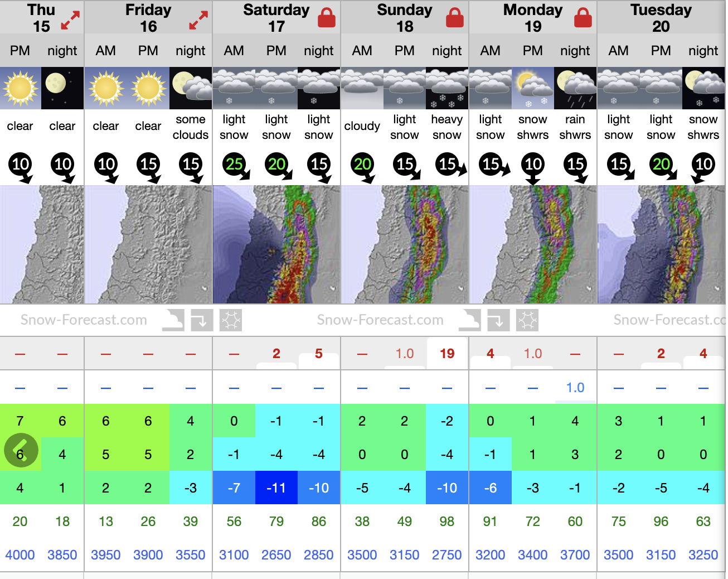The height and width of the screenshot is (579, 728).
Task: Click Saturday PM dark blue -11 temperature cell
Action: coord(276,488)
